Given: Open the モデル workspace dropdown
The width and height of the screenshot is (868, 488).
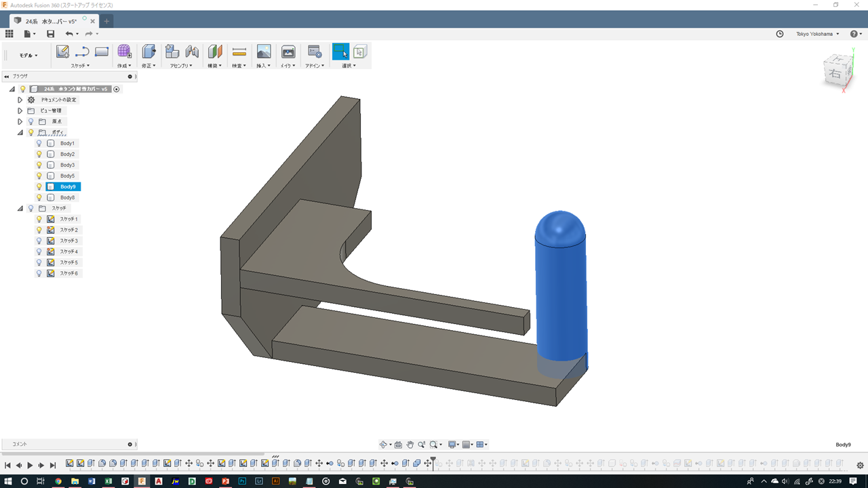Looking at the screenshot, I should [x=28, y=56].
